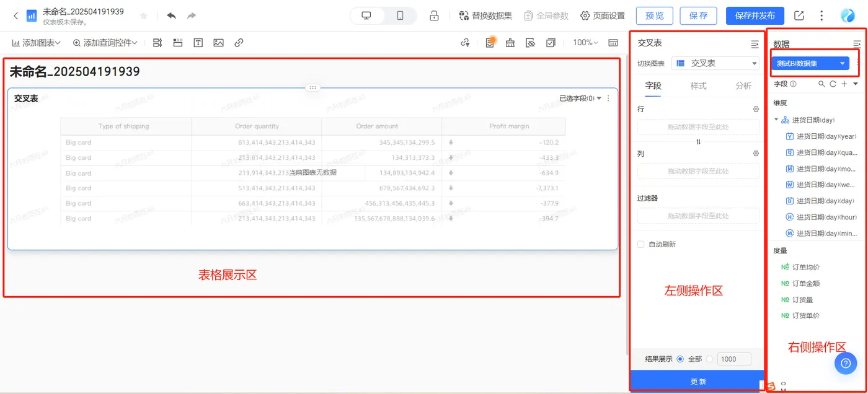The width and height of the screenshot is (868, 394).
Task: Open the field list caret dropdown
Action: [x=856, y=84]
